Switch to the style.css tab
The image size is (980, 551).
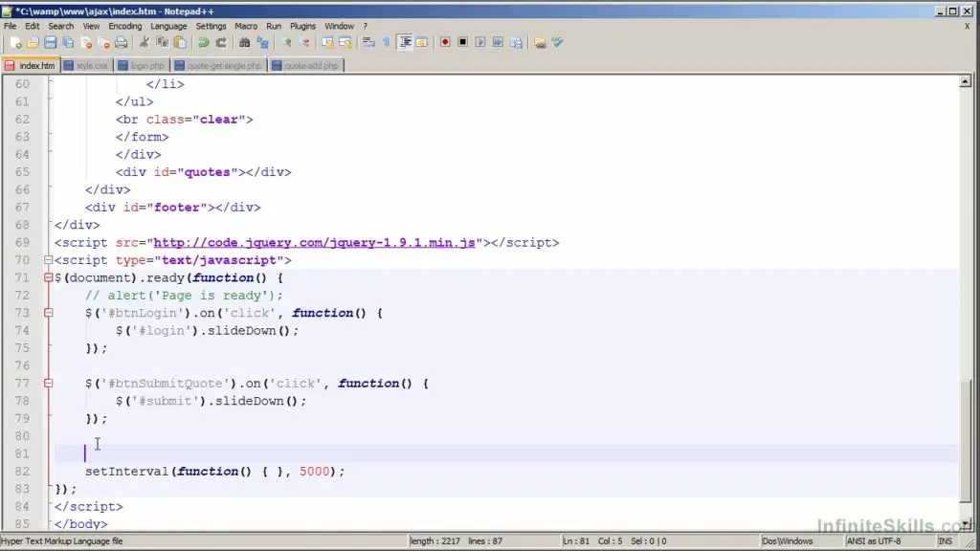[x=86, y=66]
